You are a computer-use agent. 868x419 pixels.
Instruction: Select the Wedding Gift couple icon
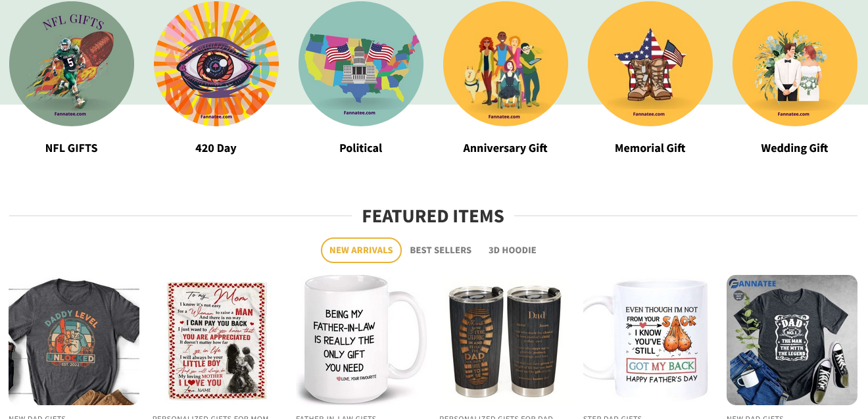[x=795, y=64]
